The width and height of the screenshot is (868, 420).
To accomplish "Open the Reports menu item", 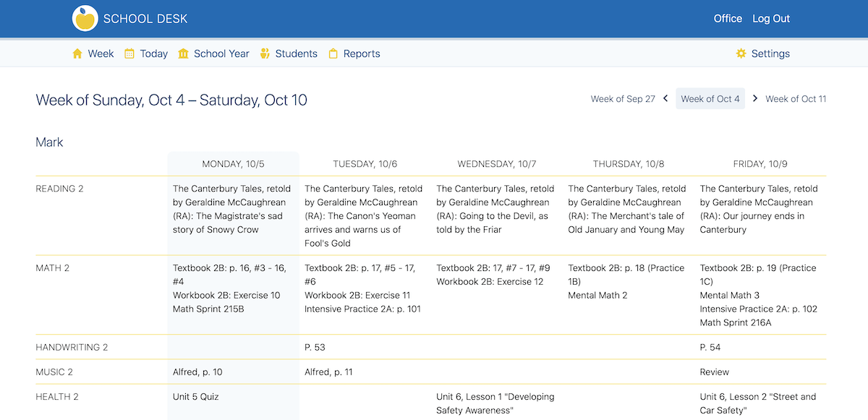I will point(362,53).
